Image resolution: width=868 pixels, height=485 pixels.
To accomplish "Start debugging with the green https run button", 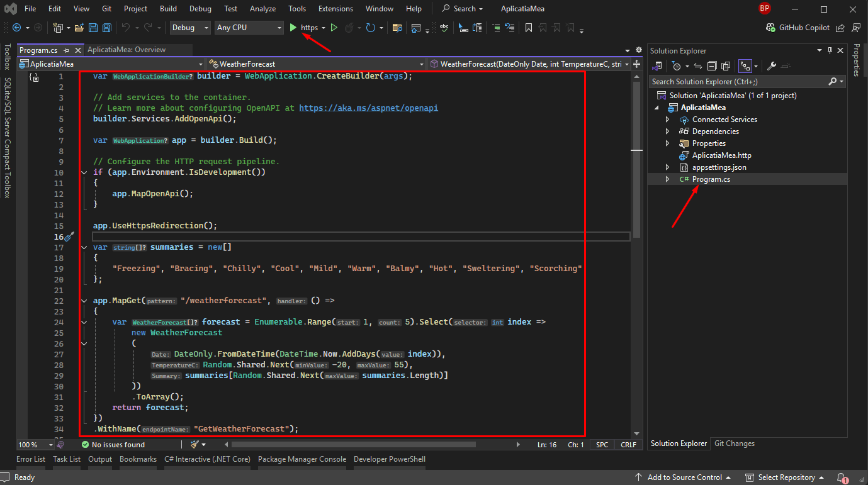I will click(303, 28).
